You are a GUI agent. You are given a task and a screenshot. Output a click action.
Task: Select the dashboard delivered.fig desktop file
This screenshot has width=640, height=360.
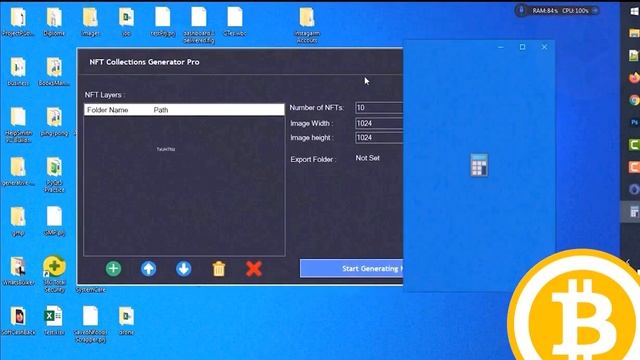[199, 25]
